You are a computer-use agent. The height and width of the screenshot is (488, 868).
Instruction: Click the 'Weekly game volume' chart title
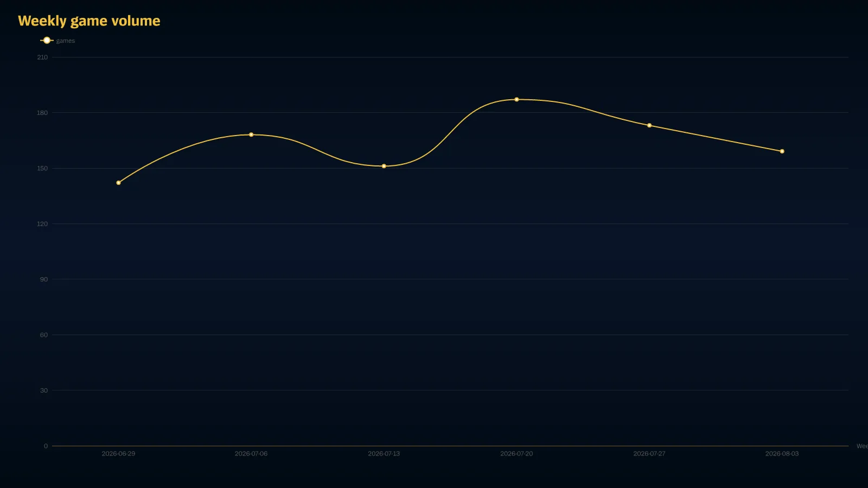click(89, 21)
